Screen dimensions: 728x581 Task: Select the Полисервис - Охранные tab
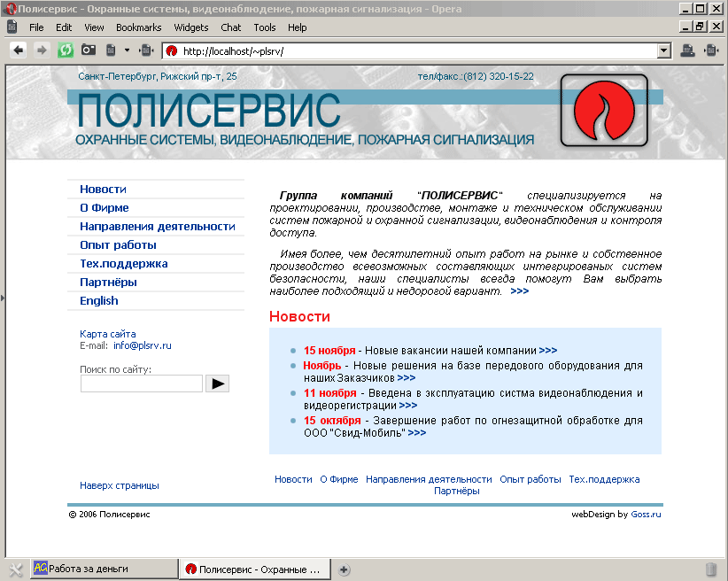tap(255, 569)
